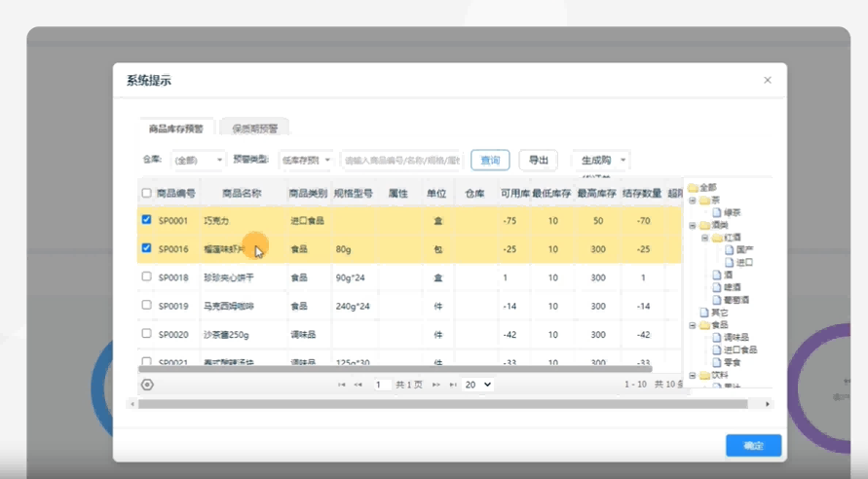Image resolution: width=868 pixels, height=479 pixels.
Task: Open the 生成购 dropdown button
Action: (601, 161)
